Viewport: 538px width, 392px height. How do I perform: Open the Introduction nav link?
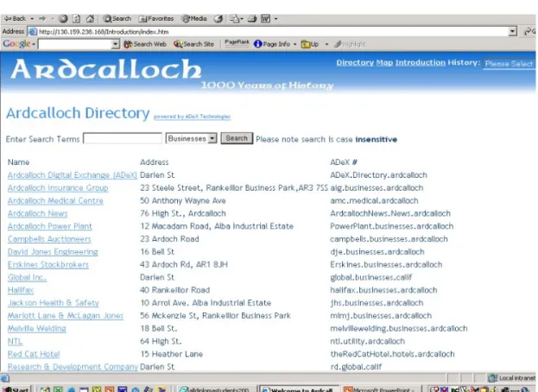point(421,63)
